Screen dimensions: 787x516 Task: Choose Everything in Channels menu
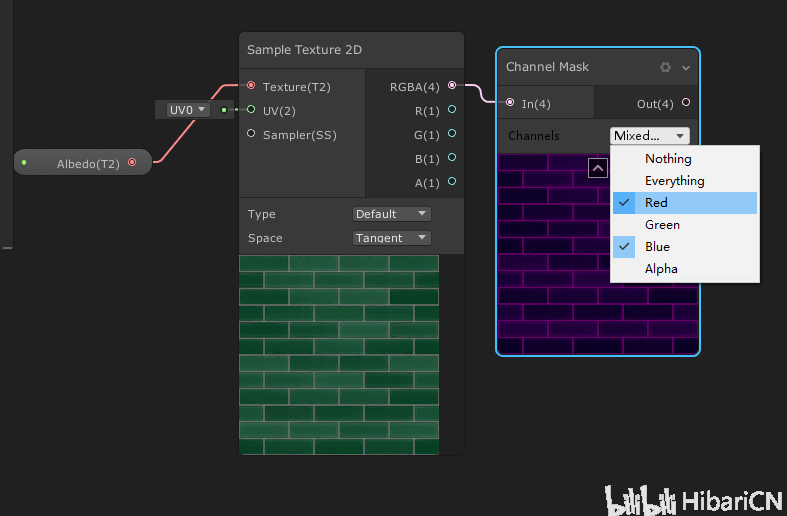pyautogui.click(x=685, y=181)
